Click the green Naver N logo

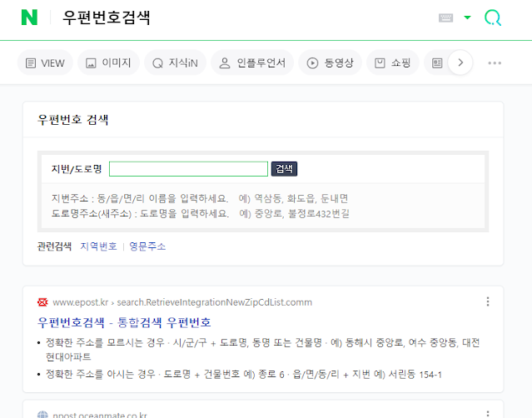click(x=29, y=17)
